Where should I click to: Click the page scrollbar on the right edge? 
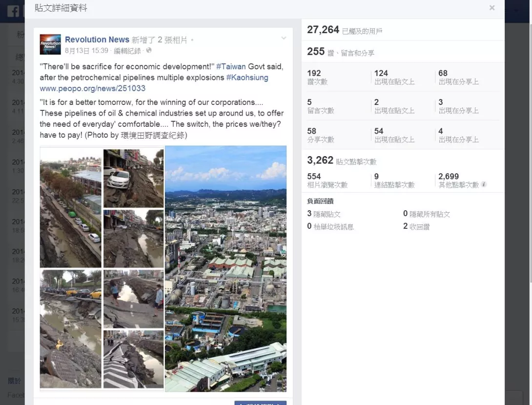pos(530,153)
